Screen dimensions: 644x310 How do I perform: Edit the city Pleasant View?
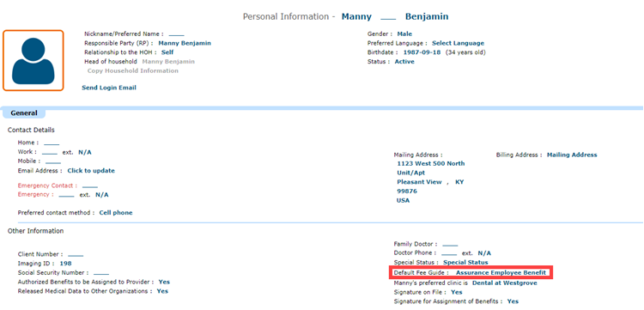click(419, 182)
